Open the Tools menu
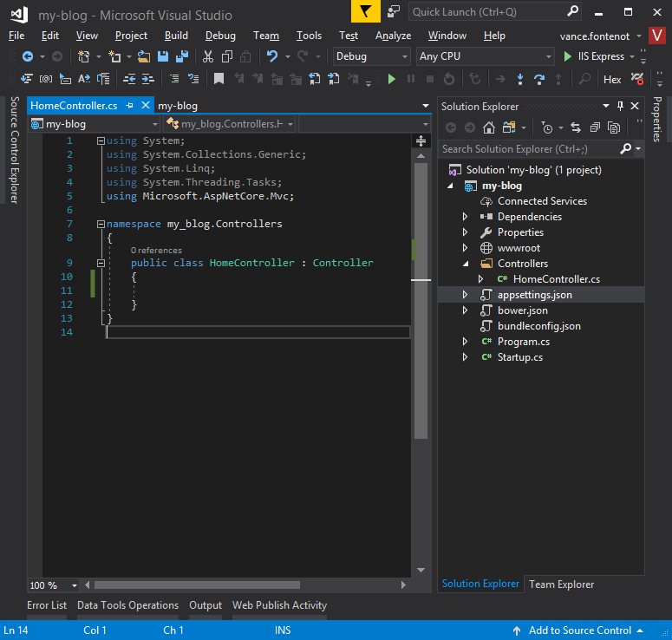Image resolution: width=672 pixels, height=640 pixels. (309, 36)
